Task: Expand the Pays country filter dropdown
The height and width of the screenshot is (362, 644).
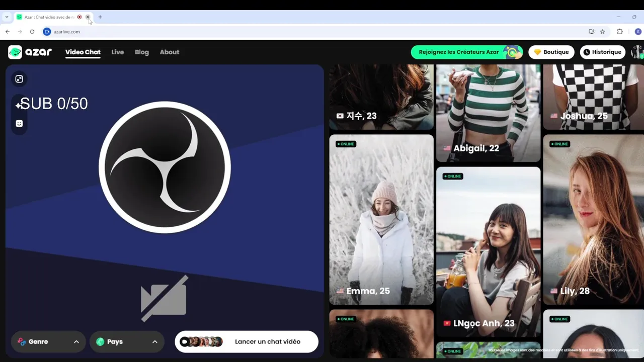Action: [127, 341]
